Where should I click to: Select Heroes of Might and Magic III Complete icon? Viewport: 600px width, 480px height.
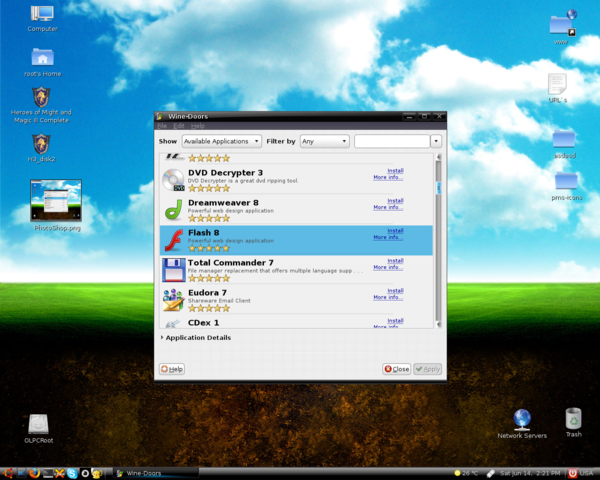(x=41, y=97)
